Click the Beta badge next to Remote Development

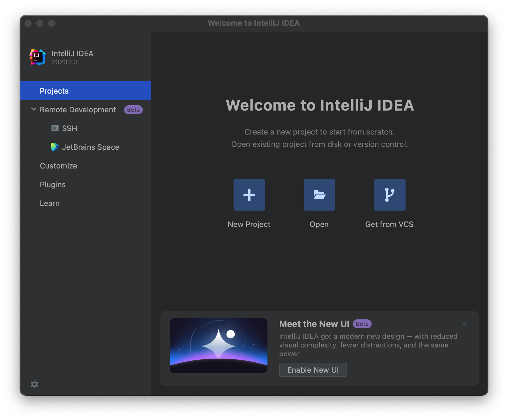[133, 110]
